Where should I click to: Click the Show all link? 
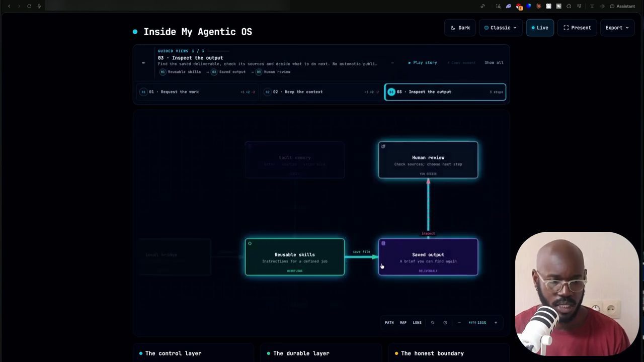494,63
